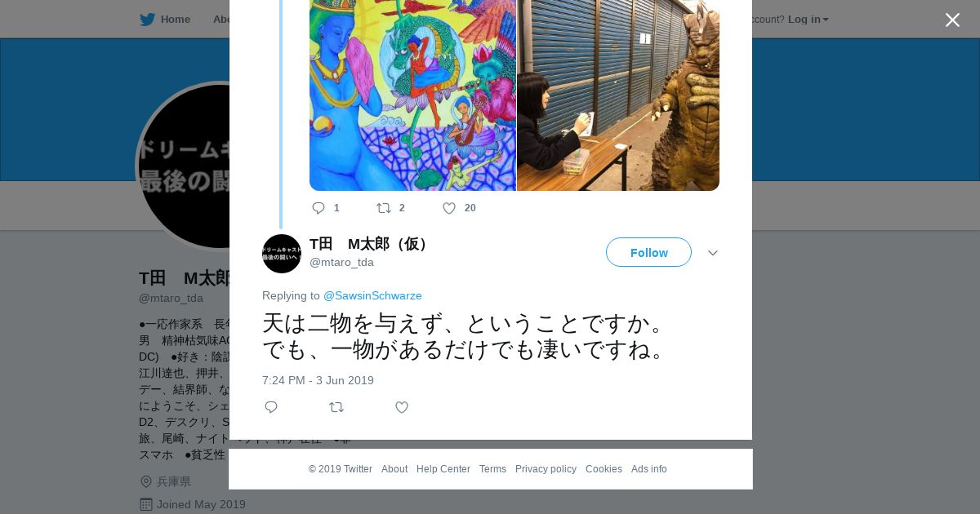Open the photo of girl and monster

pos(618,95)
